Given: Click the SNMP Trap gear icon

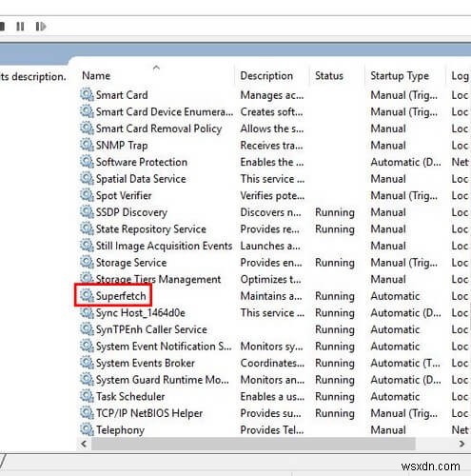Looking at the screenshot, I should (x=87, y=145).
